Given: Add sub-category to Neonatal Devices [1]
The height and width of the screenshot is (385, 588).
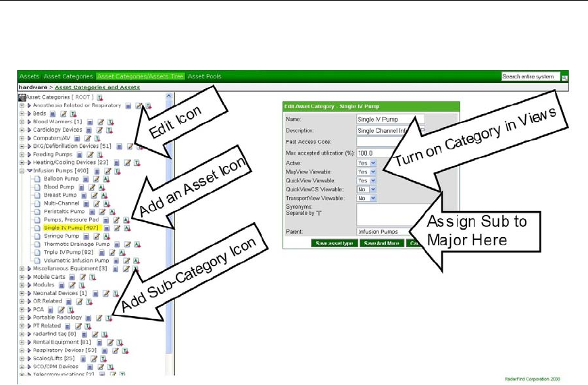Looking at the screenshot, I should pos(116,294).
